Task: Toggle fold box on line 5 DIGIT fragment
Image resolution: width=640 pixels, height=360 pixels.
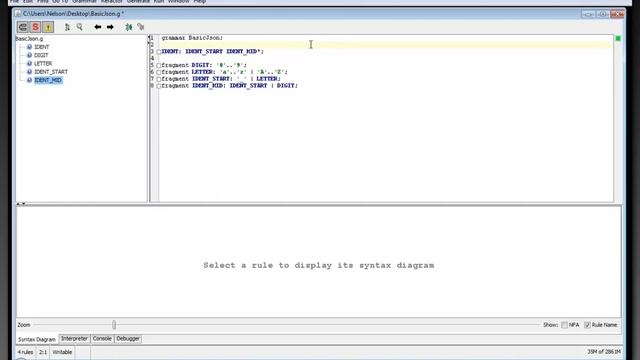Action: click(x=159, y=65)
